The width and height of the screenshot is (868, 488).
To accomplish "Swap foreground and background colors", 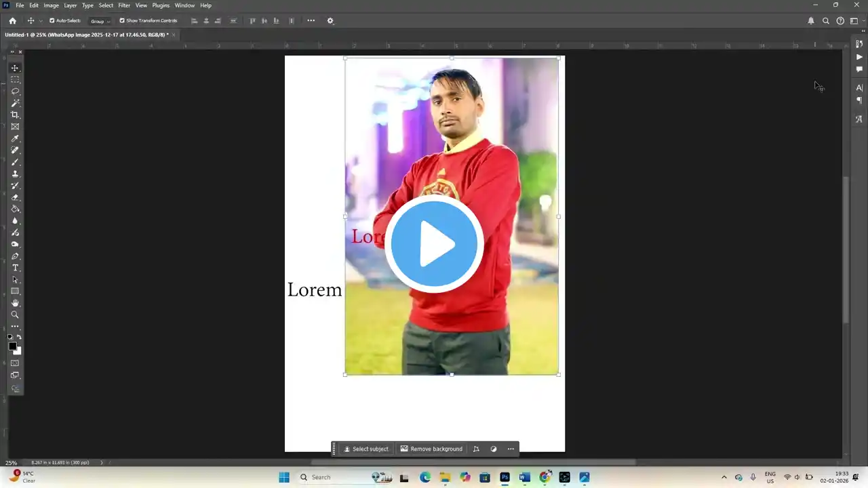I will (19, 337).
